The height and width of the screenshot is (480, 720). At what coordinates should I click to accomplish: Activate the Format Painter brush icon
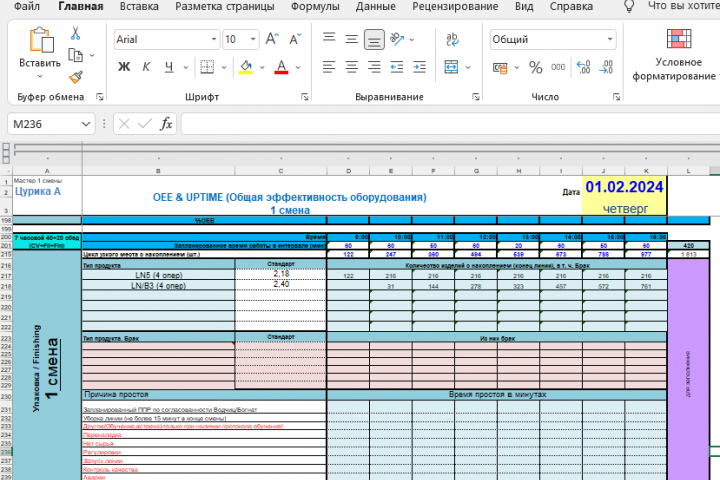pyautogui.click(x=76, y=77)
